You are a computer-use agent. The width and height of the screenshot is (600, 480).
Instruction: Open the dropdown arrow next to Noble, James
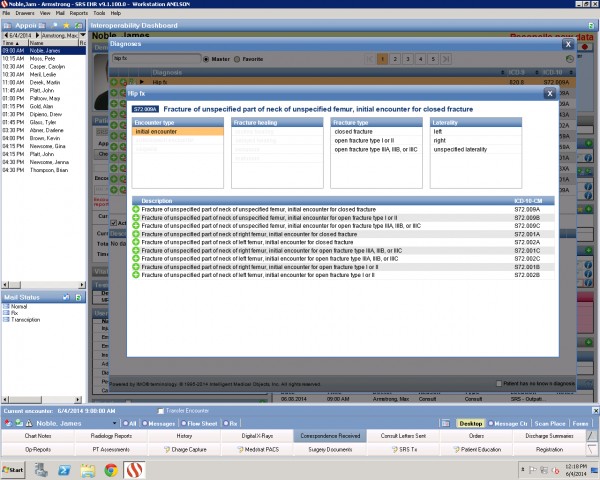click(114, 423)
